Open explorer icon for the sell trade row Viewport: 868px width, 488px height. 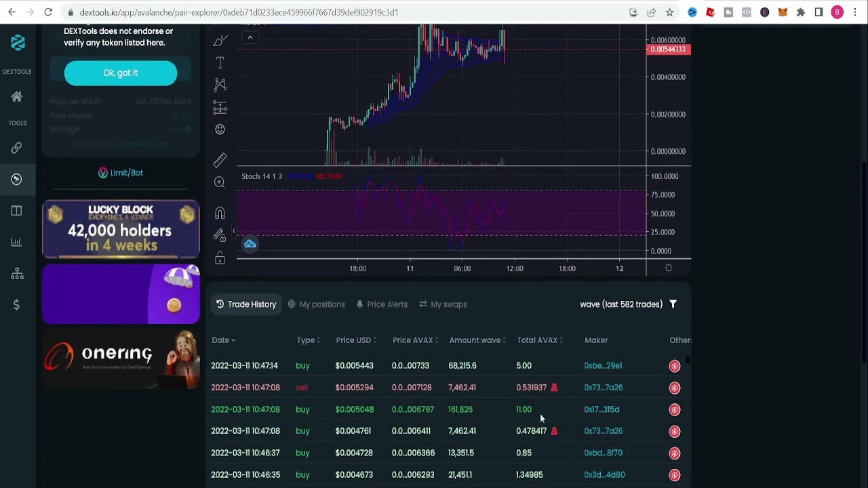click(x=674, y=388)
